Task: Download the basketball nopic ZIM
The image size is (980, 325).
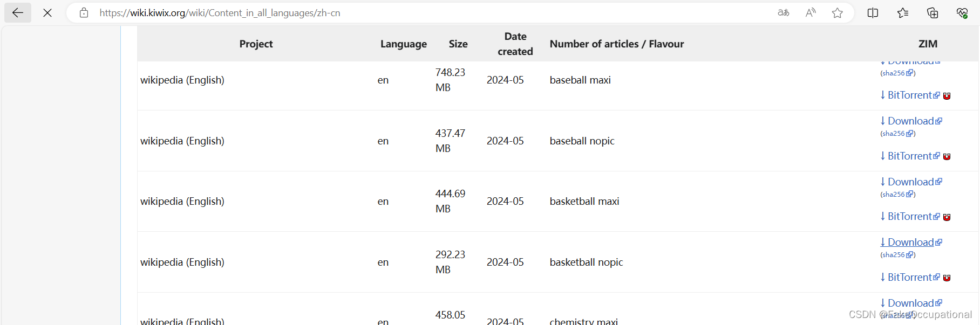Action: 911,243
